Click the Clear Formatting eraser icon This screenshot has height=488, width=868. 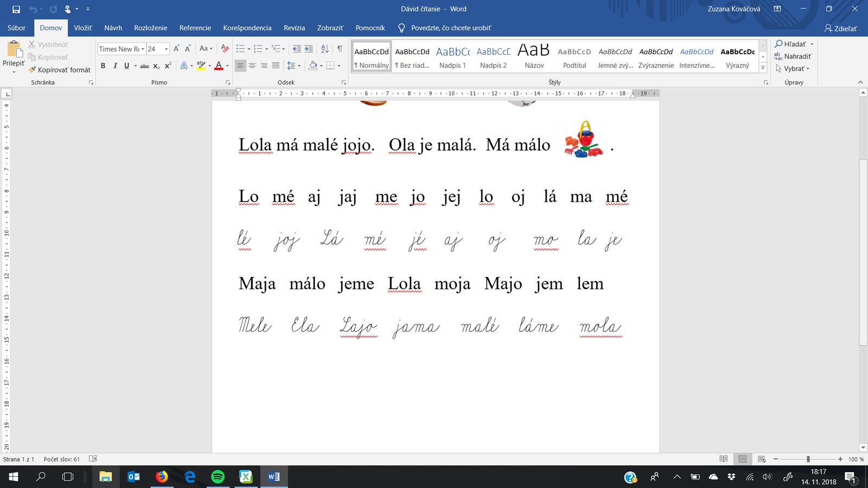pos(225,49)
